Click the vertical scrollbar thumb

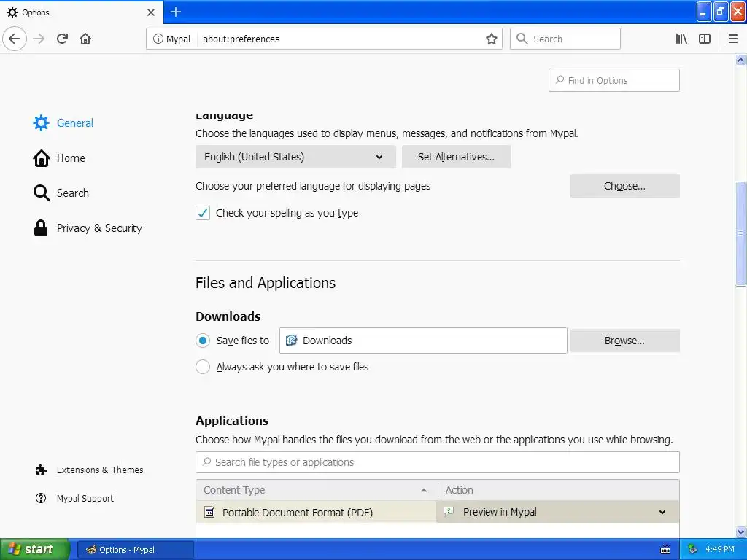pos(741,234)
